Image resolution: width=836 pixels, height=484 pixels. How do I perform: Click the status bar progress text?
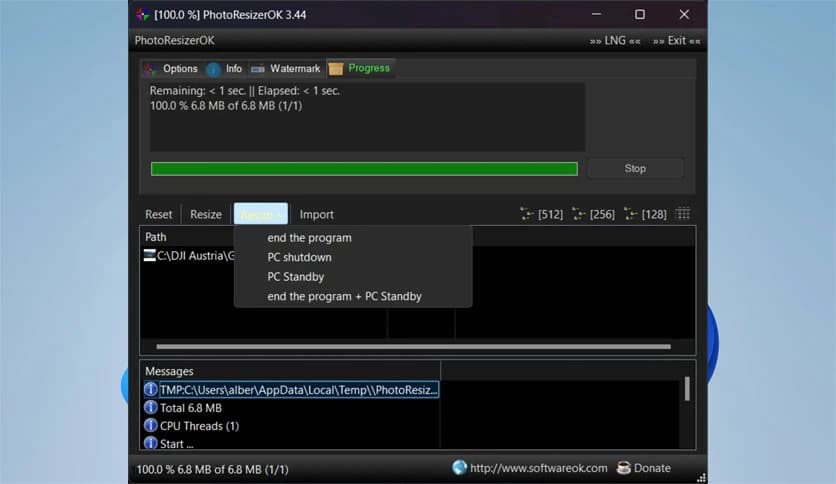[x=212, y=470]
